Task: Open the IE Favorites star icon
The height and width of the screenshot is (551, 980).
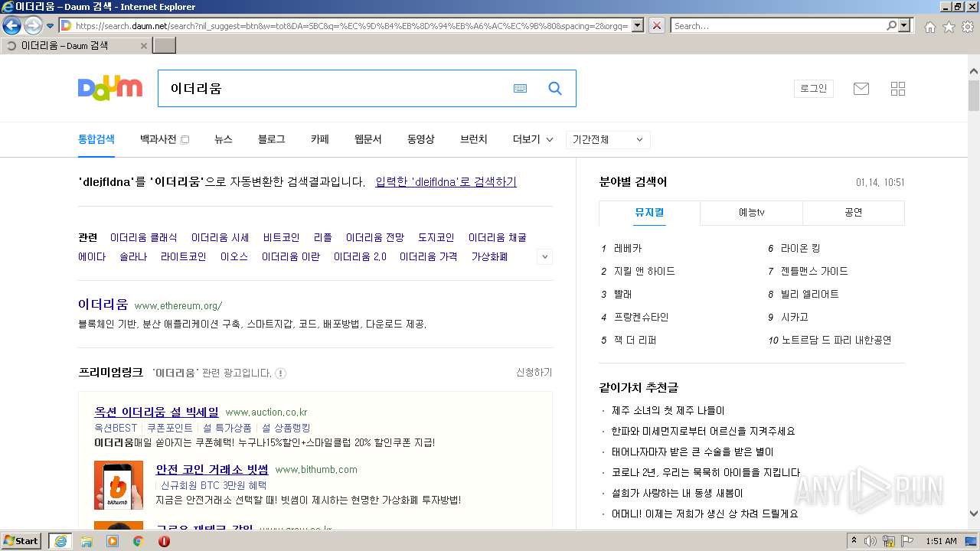Action: (x=949, y=26)
